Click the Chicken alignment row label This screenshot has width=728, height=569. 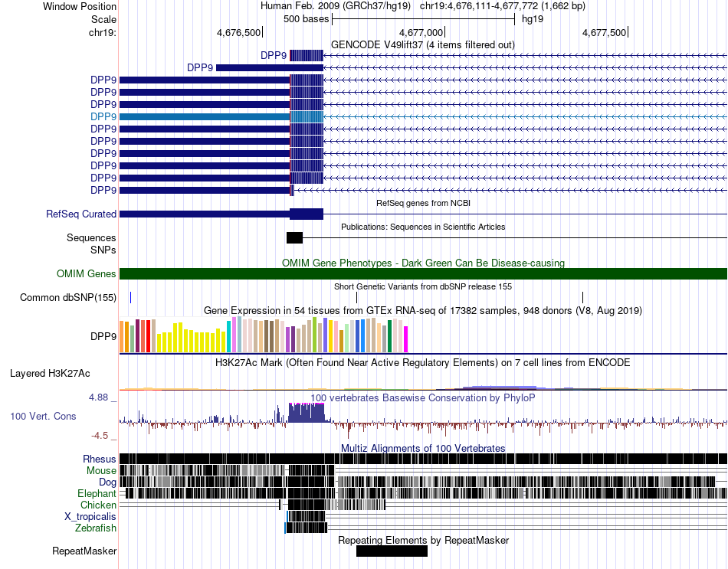click(98, 505)
